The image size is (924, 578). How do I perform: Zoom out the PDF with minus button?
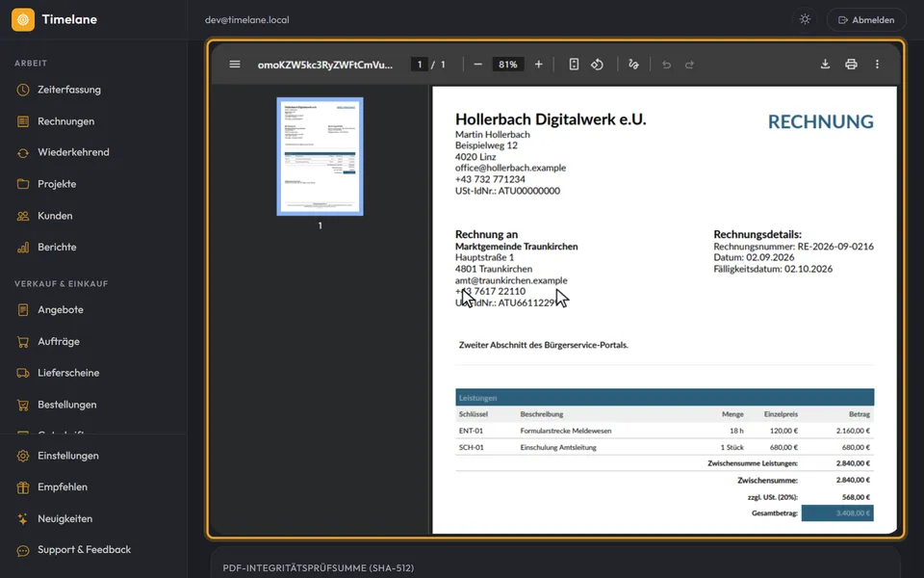[x=478, y=65]
